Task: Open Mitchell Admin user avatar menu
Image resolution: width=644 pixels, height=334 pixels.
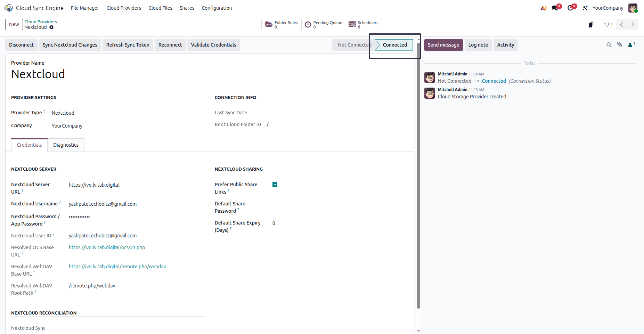Action: tap(633, 8)
